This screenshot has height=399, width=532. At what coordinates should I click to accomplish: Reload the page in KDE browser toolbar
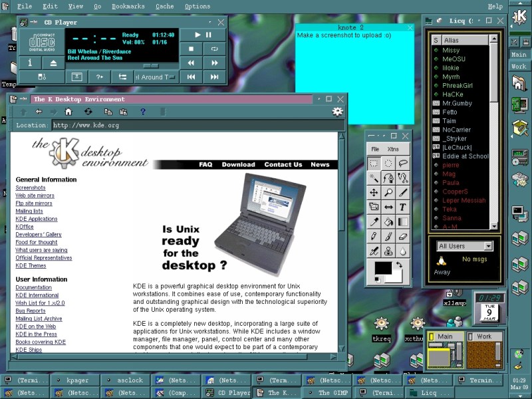point(88,112)
